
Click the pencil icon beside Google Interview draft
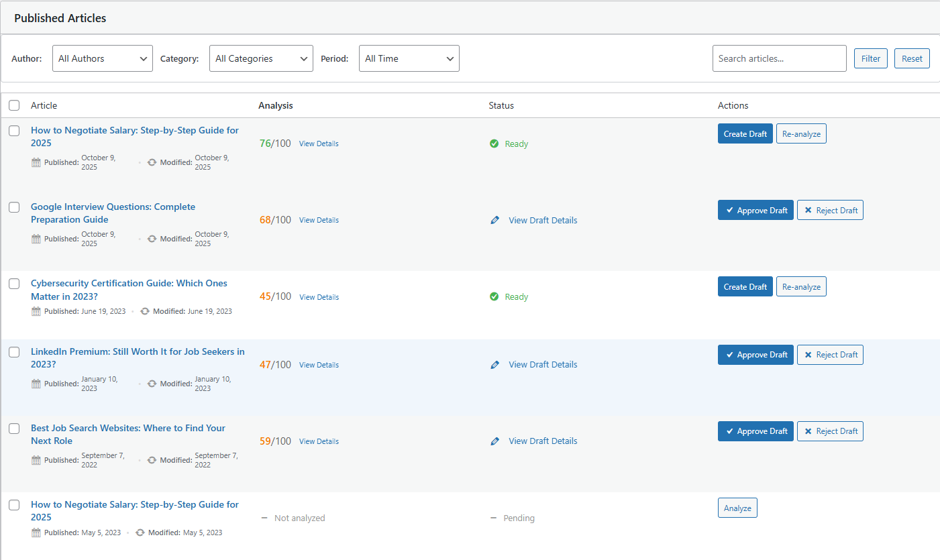coord(495,220)
